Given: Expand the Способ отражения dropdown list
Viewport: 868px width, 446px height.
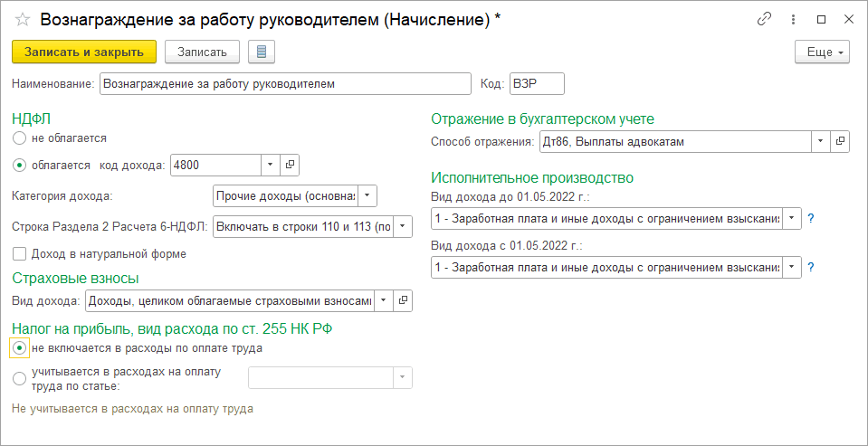Looking at the screenshot, I should pyautogui.click(x=819, y=142).
